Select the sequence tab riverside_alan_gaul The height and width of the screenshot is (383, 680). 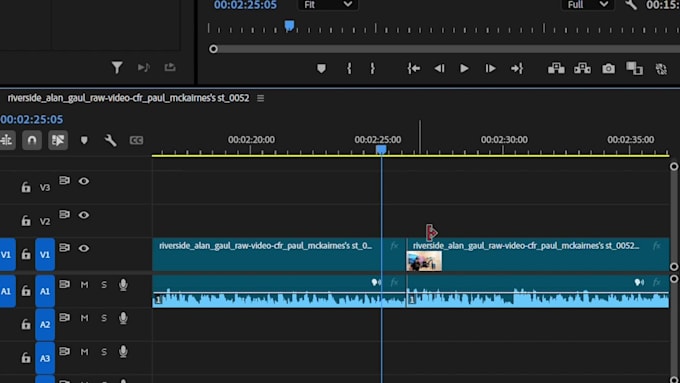[128, 98]
